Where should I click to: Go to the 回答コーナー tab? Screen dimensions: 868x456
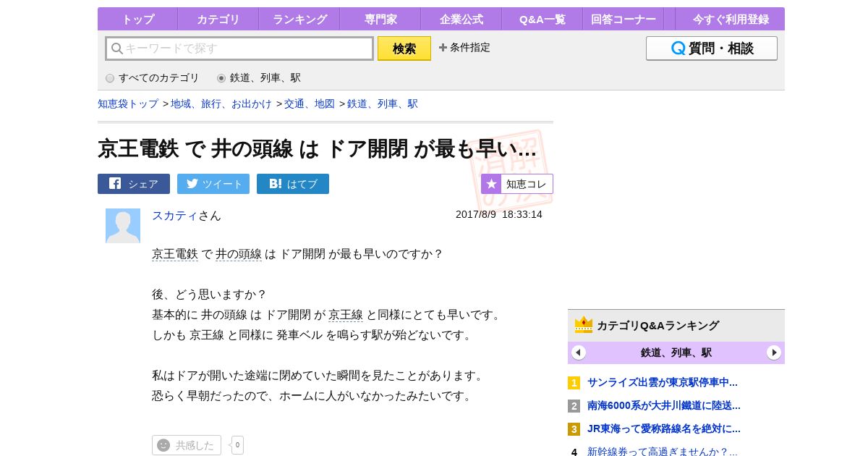tap(623, 20)
